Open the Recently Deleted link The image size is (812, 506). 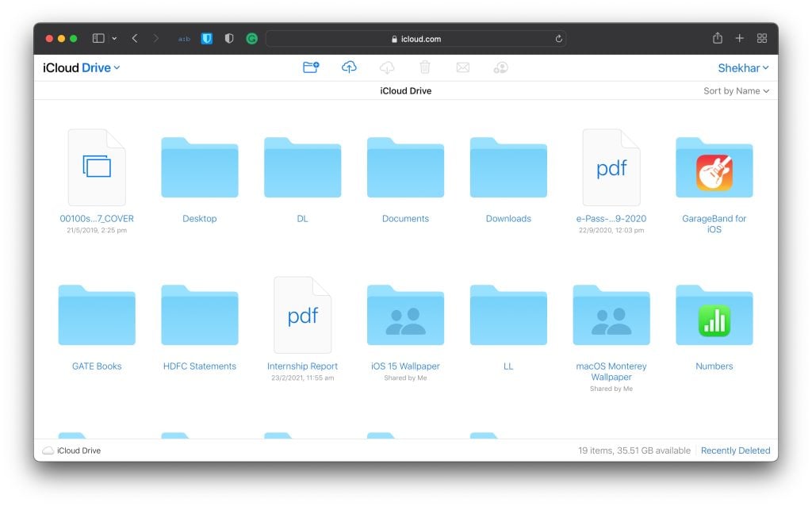tap(735, 450)
